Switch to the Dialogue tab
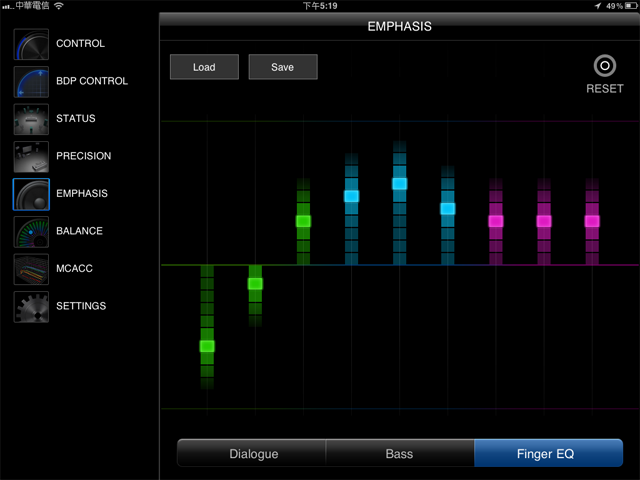The height and width of the screenshot is (480, 640). tap(252, 453)
